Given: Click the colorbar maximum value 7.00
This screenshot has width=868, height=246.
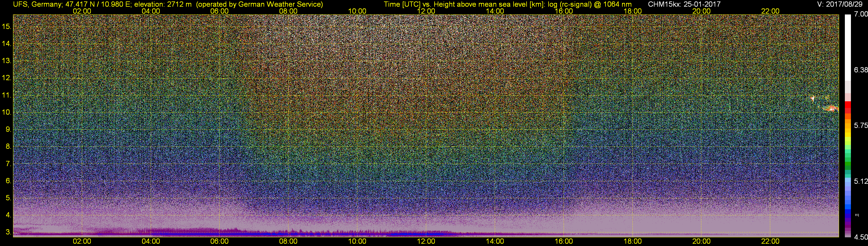Looking at the screenshot, I should point(861,14).
